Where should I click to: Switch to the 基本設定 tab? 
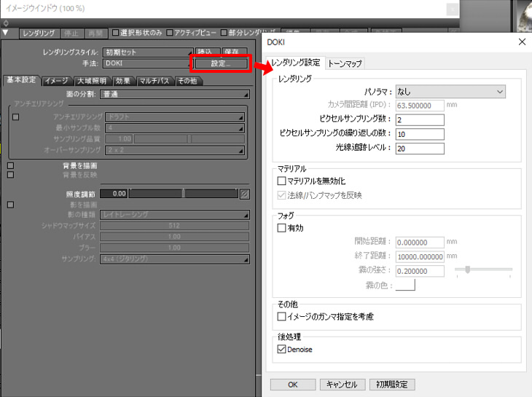pyautogui.click(x=21, y=80)
